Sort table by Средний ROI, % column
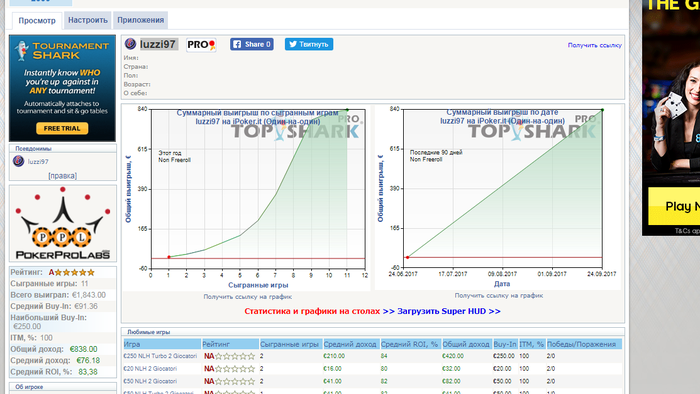The height and width of the screenshot is (394, 700). tap(410, 344)
